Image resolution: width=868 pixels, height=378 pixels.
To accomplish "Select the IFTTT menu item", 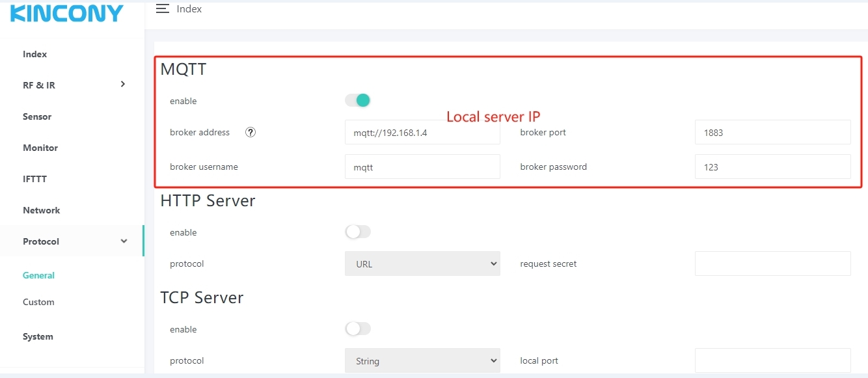I will pyautogui.click(x=35, y=179).
